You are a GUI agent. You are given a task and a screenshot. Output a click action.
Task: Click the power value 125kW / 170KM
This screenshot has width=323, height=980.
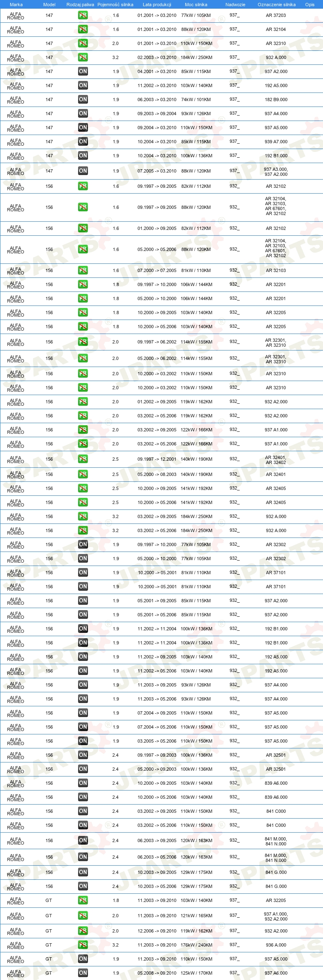[x=196, y=973]
